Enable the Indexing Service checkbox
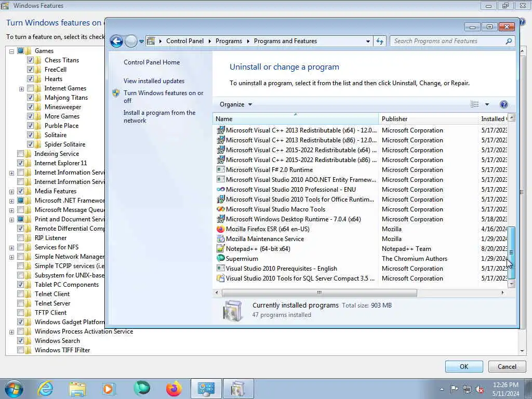 click(20, 154)
